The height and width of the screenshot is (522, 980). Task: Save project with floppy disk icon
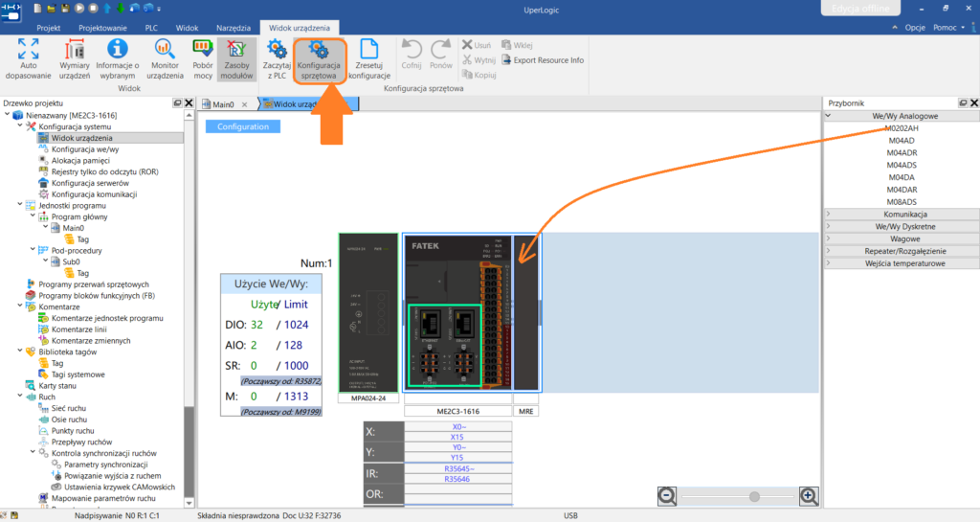tap(65, 9)
